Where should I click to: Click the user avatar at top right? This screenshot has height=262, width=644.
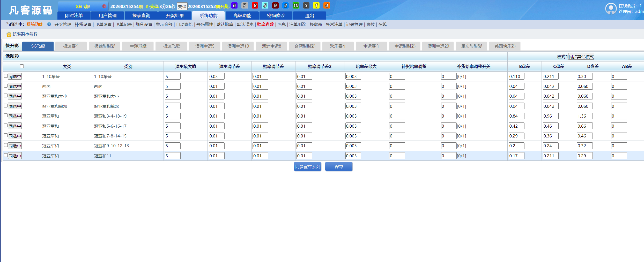(x=611, y=9)
